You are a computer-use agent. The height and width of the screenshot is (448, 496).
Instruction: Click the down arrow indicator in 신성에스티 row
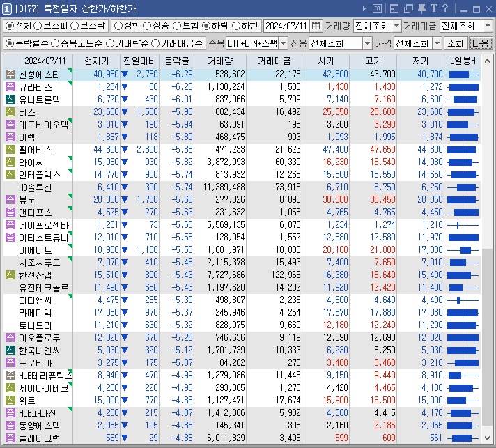click(x=125, y=75)
